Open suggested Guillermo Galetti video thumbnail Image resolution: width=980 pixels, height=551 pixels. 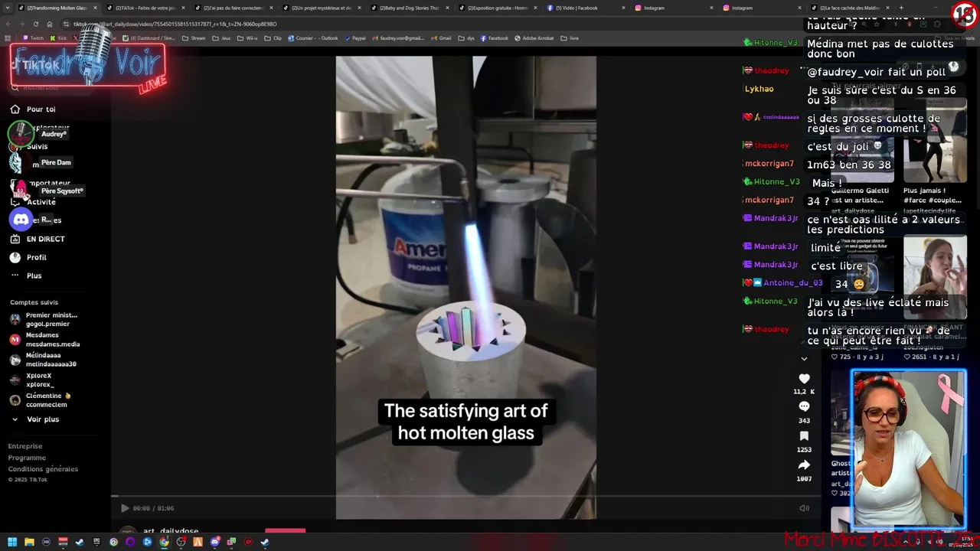pyautogui.click(x=863, y=140)
